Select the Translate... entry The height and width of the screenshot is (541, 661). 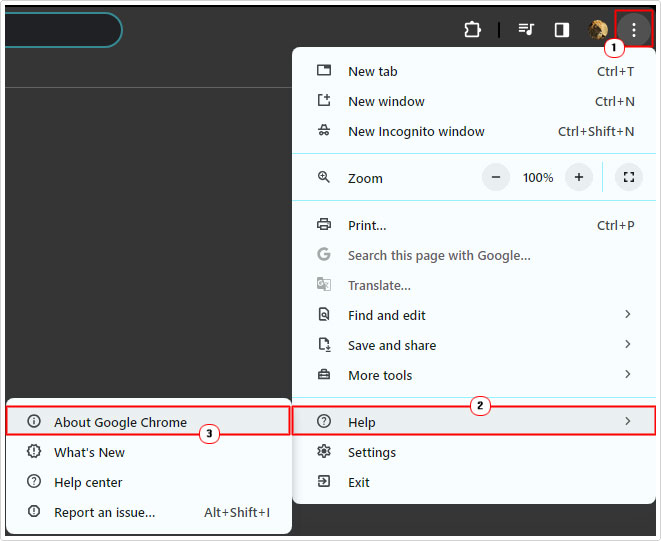click(x=474, y=285)
